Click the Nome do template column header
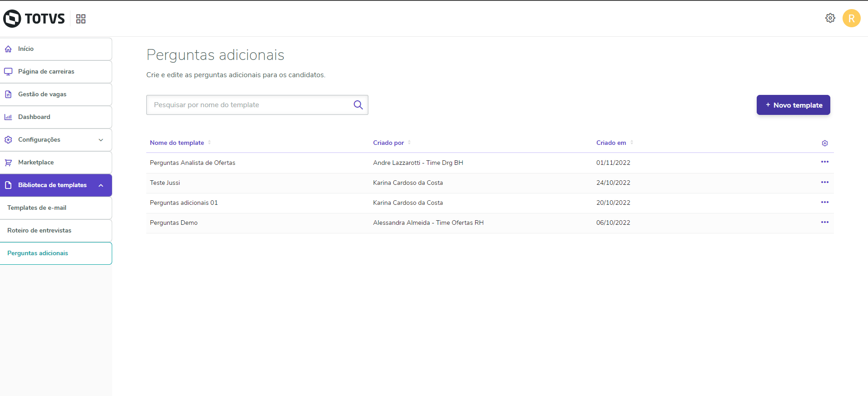This screenshot has height=396, width=868. pos(177,143)
